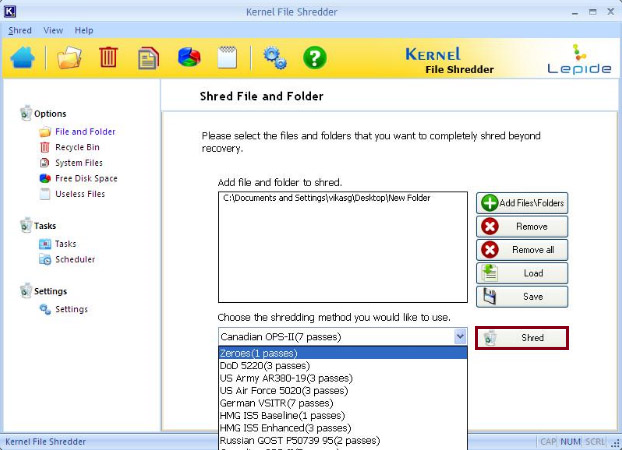Click the Add Files\Folders button
Viewport: 622px width, 450px height.
(x=522, y=203)
